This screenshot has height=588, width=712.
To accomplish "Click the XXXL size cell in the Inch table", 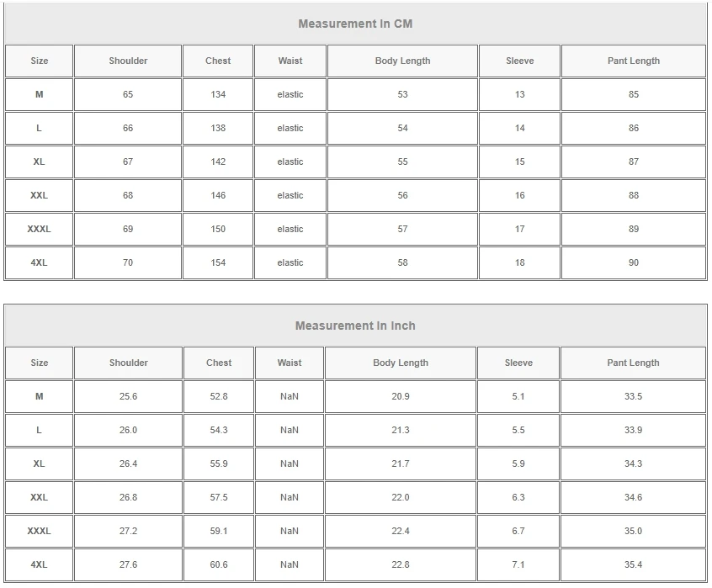I will [39, 531].
